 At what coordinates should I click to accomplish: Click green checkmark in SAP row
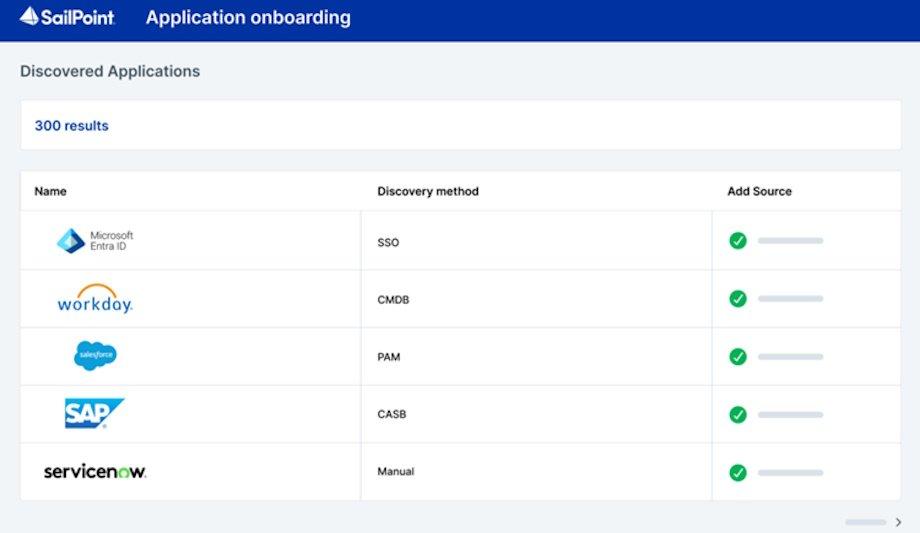(738, 414)
